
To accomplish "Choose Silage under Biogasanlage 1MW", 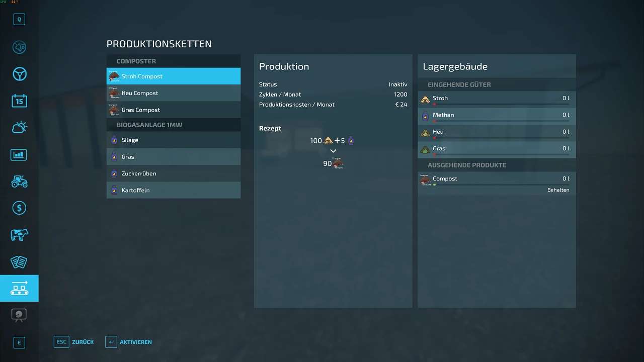I will click(x=173, y=140).
